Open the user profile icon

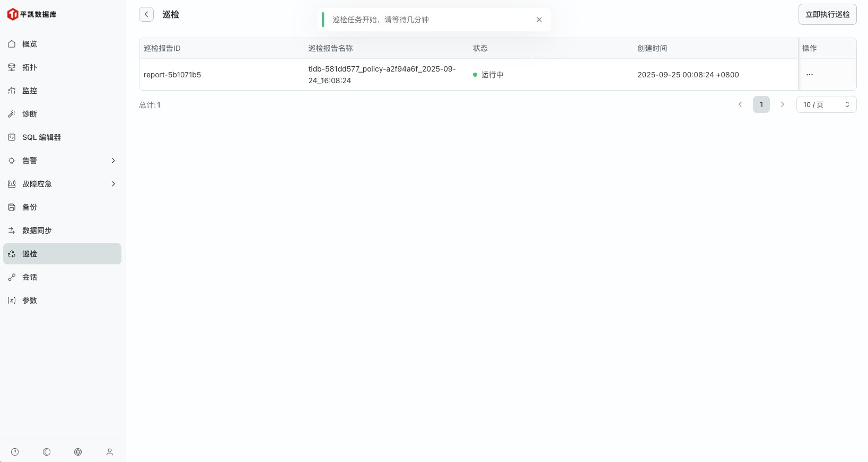click(110, 452)
